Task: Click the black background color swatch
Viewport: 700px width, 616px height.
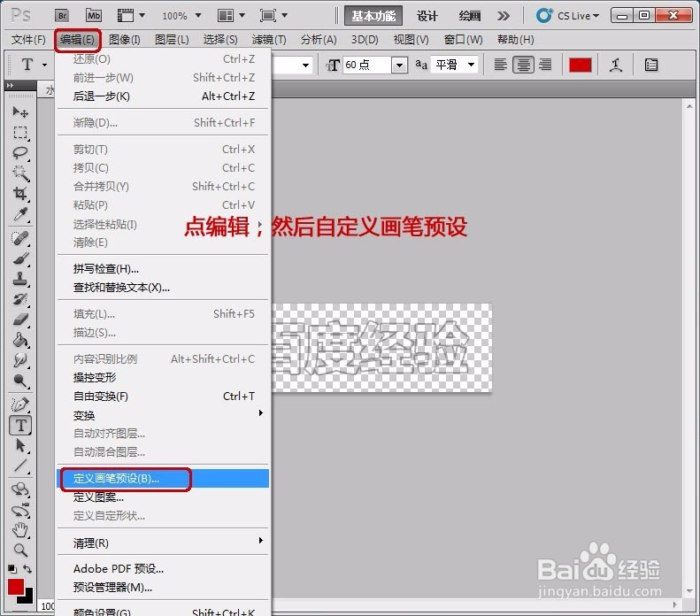Action: point(27,597)
